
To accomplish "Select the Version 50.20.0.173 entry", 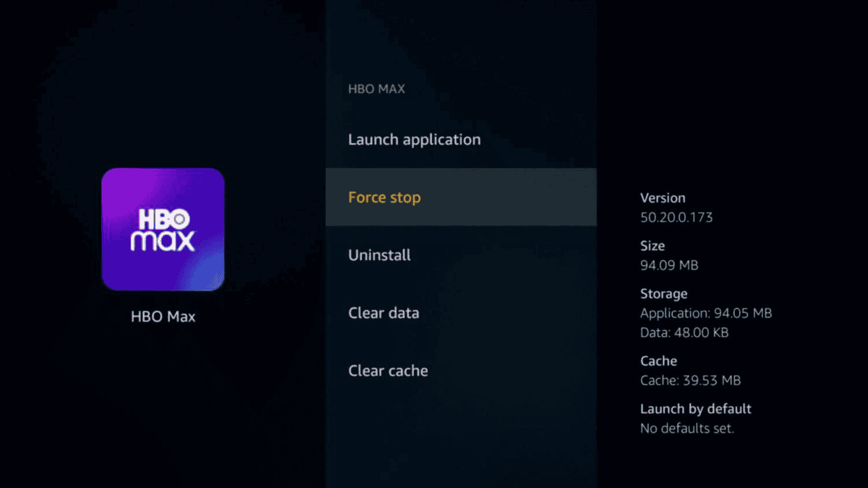I will (x=676, y=208).
